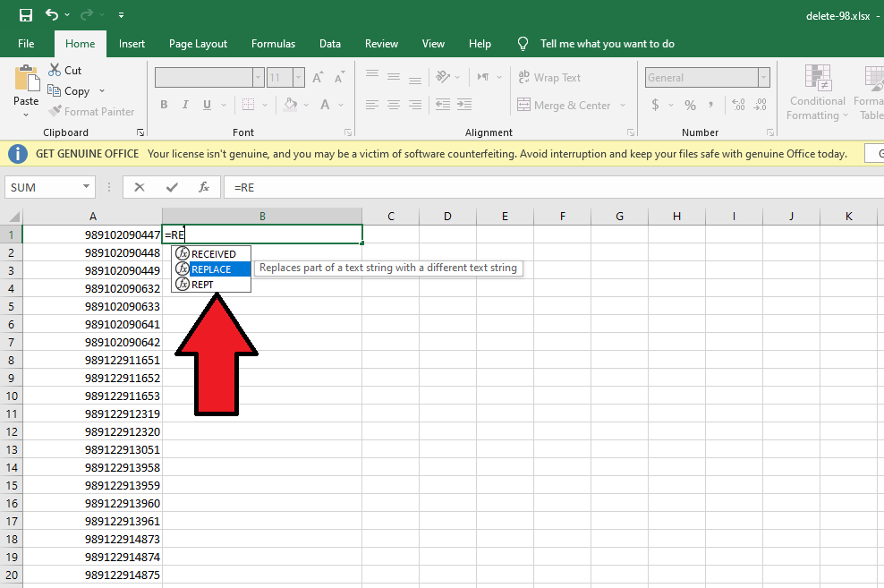Click the Conditional Formatting icon

click(817, 80)
